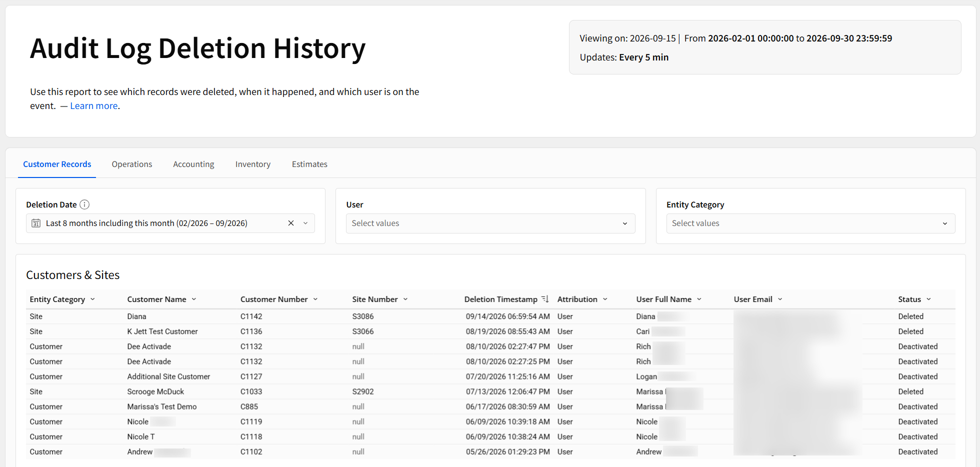Expand Status column menu chevron
Viewport: 980px width, 467px height.
click(928, 299)
